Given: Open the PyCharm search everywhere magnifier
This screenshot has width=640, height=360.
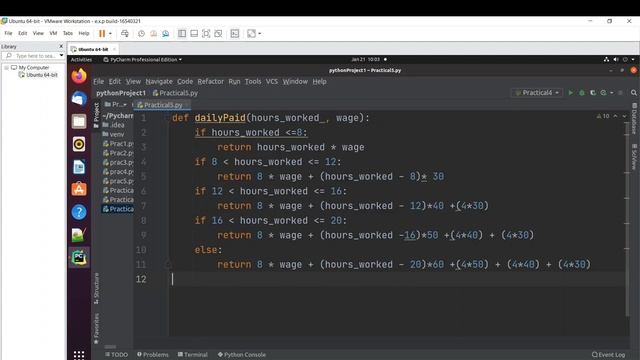Looking at the screenshot, I should [634, 93].
